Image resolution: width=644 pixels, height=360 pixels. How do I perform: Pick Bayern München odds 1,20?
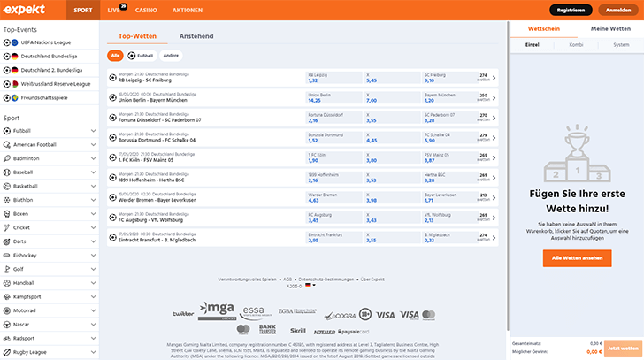click(449, 97)
